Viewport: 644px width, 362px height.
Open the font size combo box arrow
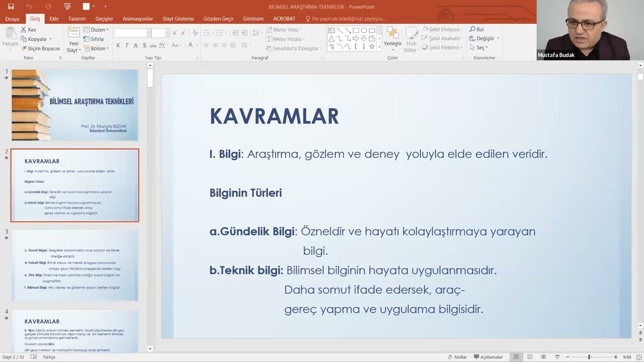[168, 33]
